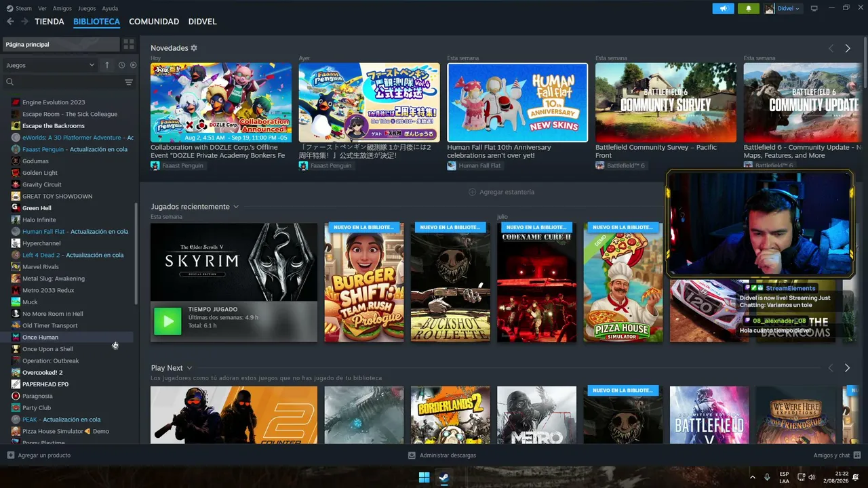The width and height of the screenshot is (868, 488).
Task: Open taskbar microphone indicator
Action: coord(768,477)
